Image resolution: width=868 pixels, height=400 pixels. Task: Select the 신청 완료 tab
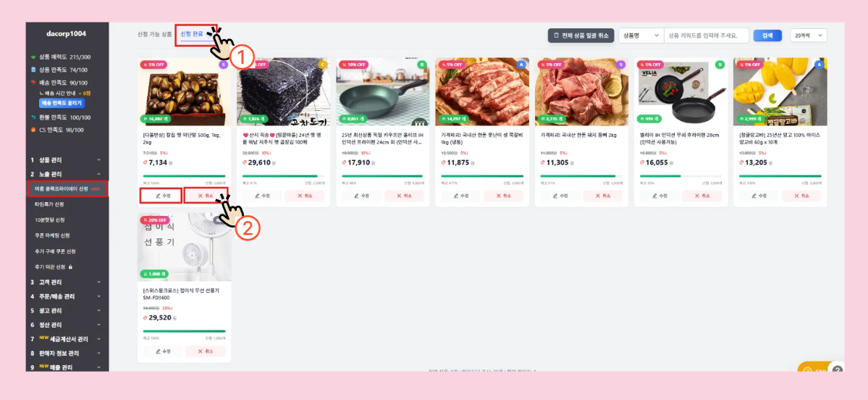192,34
